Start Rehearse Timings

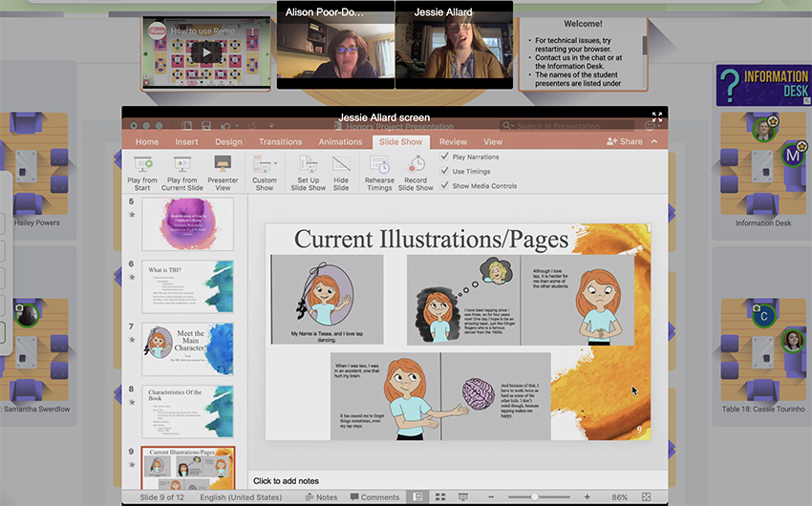tap(379, 164)
